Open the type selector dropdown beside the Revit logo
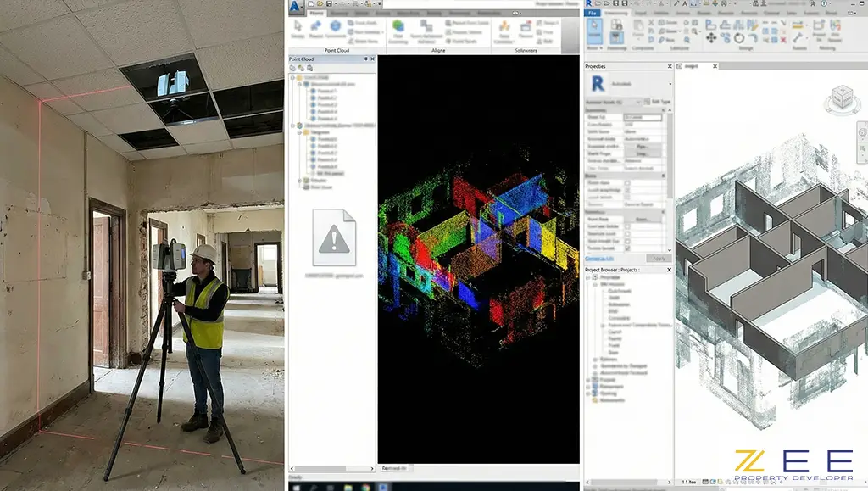The width and height of the screenshot is (868, 491). [x=670, y=83]
